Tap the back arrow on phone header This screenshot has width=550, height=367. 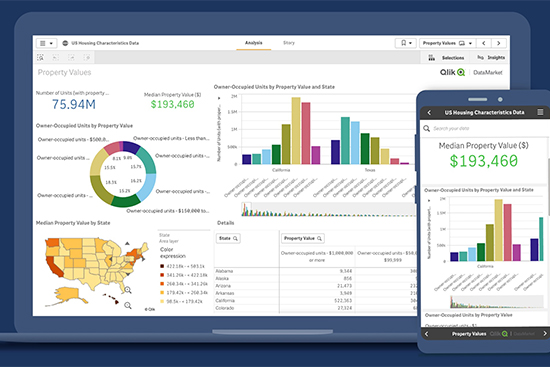pyautogui.click(x=429, y=112)
